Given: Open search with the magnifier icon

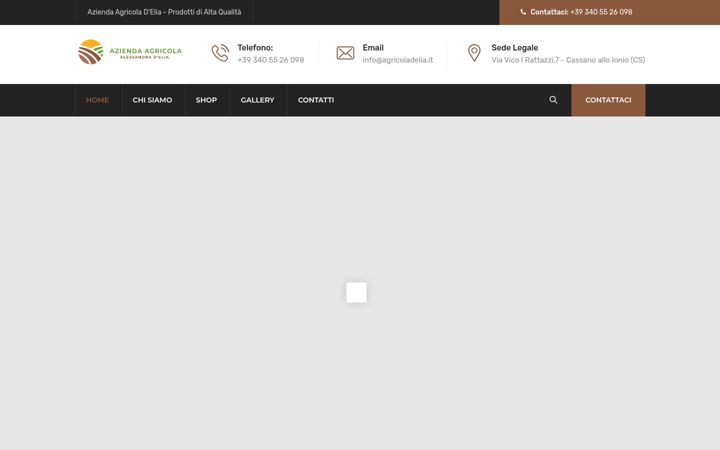Looking at the screenshot, I should click(x=553, y=100).
